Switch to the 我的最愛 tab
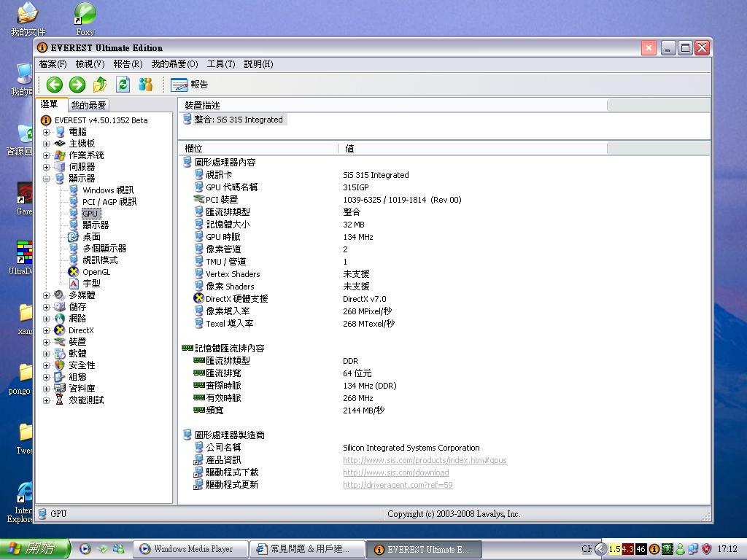This screenshot has height=560, width=747. click(89, 105)
